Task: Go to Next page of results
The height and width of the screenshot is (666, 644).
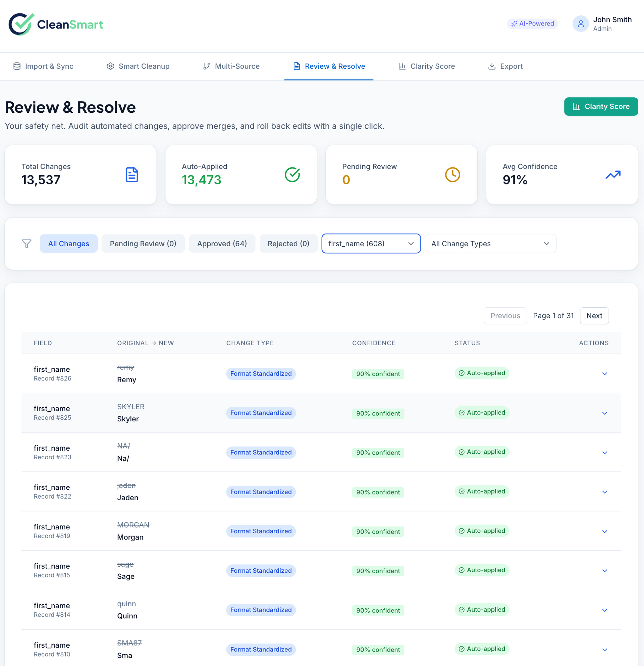Action: point(594,316)
